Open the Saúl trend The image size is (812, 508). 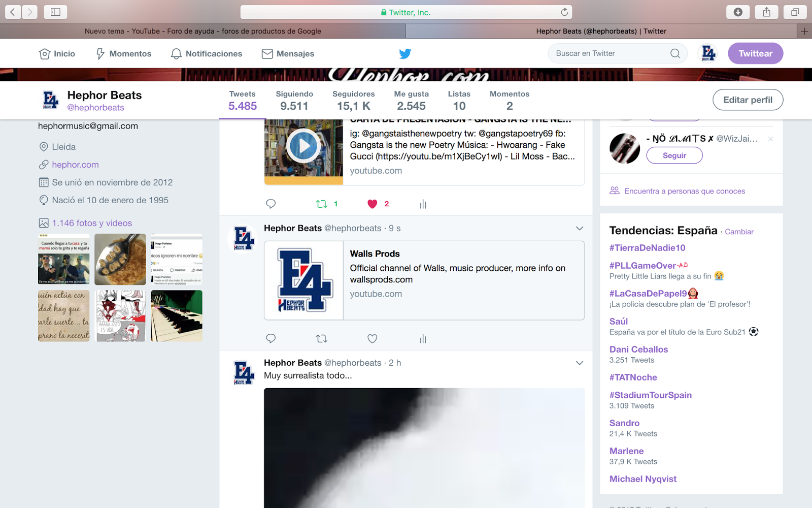[x=619, y=322]
